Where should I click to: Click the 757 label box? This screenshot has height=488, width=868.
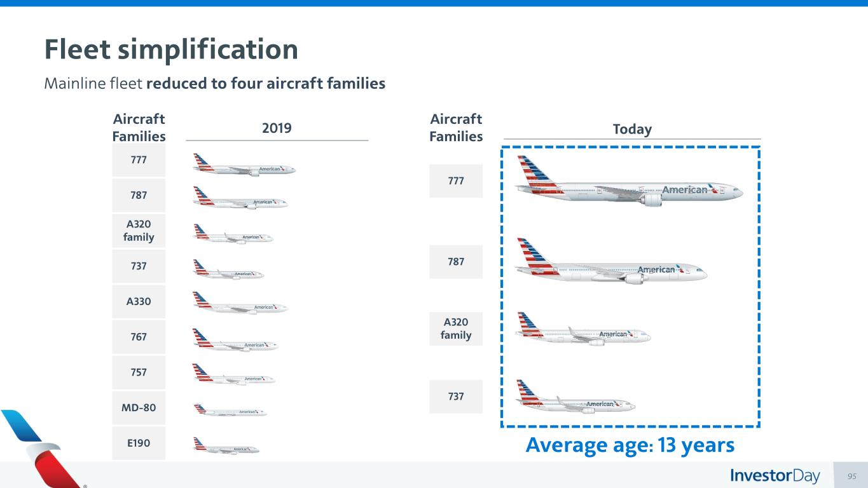click(x=139, y=372)
